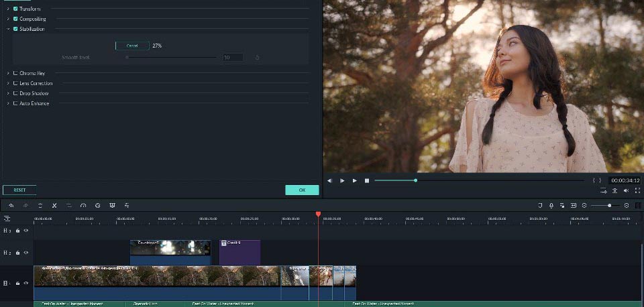
Task: Take a snapshot with the camera icon
Action: (x=614, y=190)
